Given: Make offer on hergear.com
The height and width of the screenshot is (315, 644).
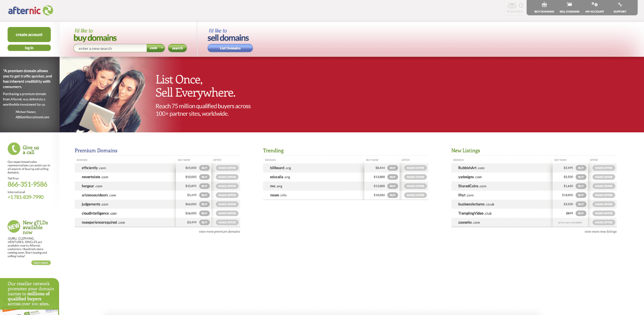Looking at the screenshot, I should coord(227,186).
